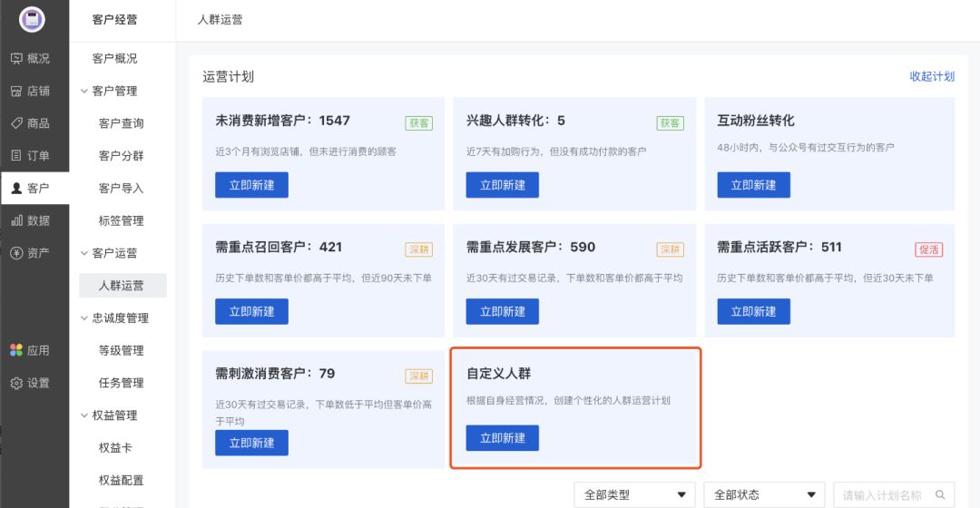Click the 数据 bar chart icon
Viewport: 980px width, 508px height.
(x=16, y=220)
